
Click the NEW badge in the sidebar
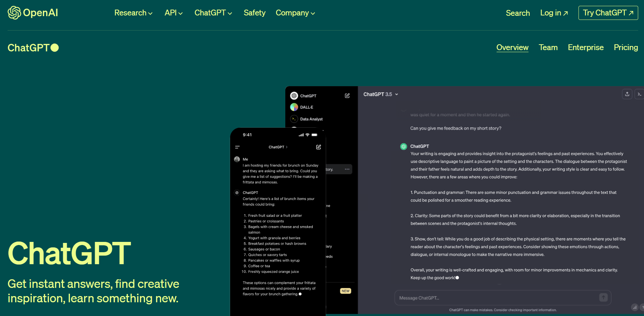click(345, 291)
